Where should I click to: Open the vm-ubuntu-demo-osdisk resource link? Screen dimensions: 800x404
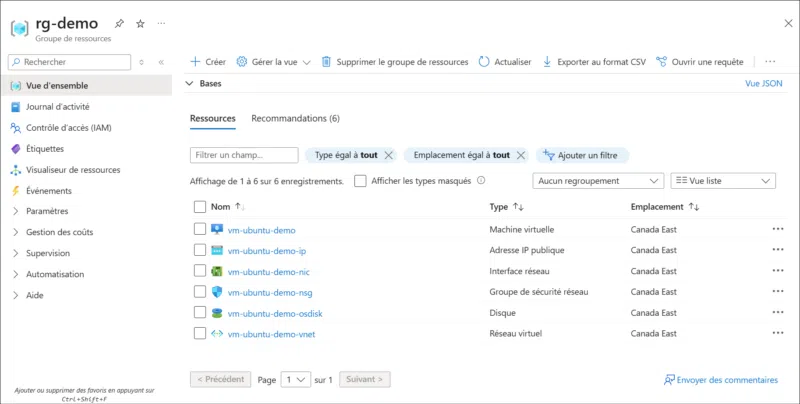[x=275, y=314]
